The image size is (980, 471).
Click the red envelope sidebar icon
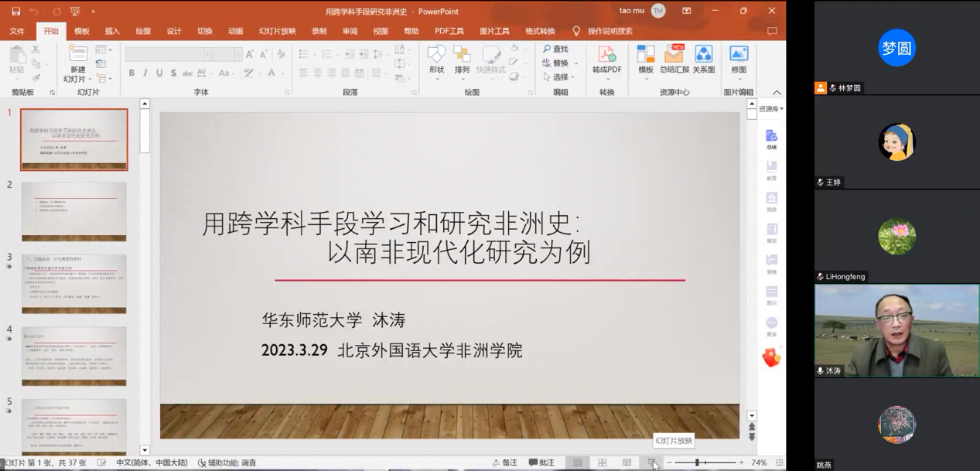coord(771,358)
